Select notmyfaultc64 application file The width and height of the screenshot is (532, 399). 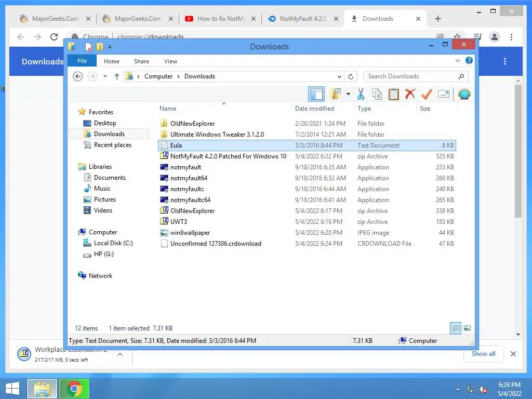[307, 200]
